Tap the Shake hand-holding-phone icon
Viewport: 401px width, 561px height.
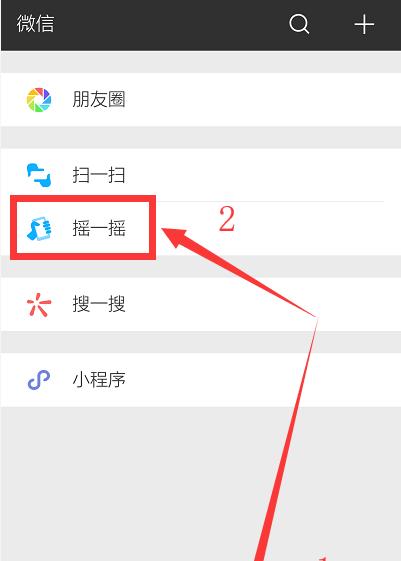point(39,228)
